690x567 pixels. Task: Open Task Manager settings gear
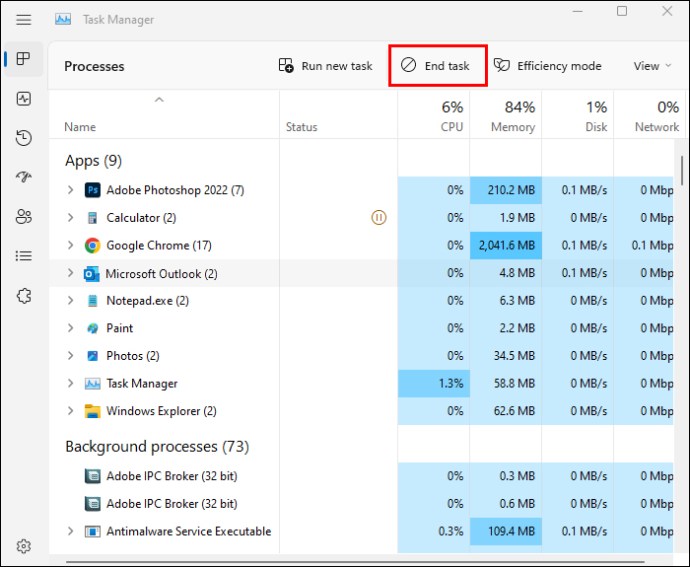point(24,546)
